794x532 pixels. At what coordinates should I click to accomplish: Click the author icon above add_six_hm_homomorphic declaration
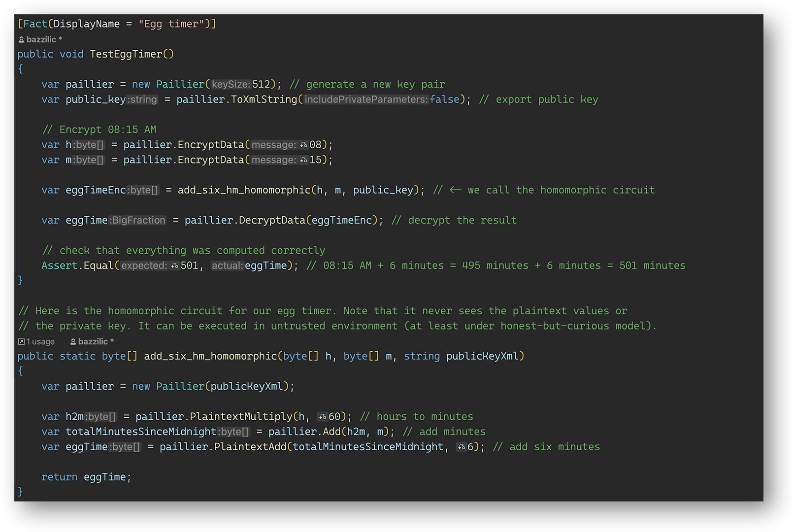pyautogui.click(x=73, y=341)
